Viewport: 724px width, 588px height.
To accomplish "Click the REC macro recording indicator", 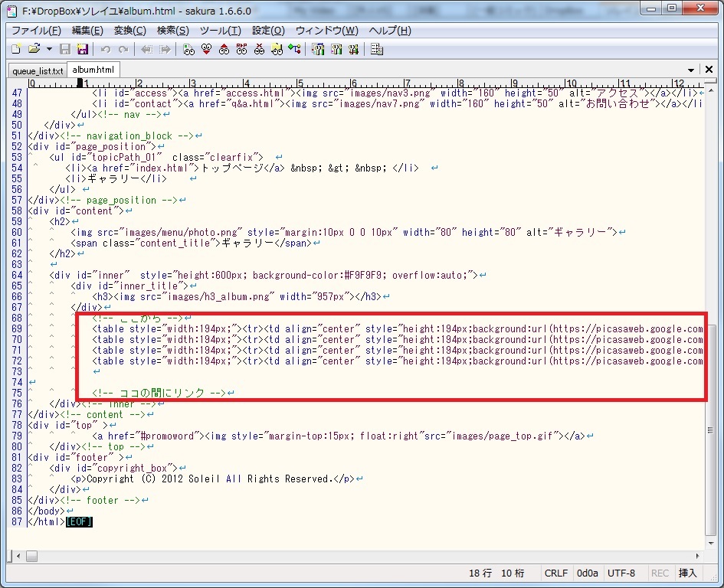I will click(x=660, y=573).
